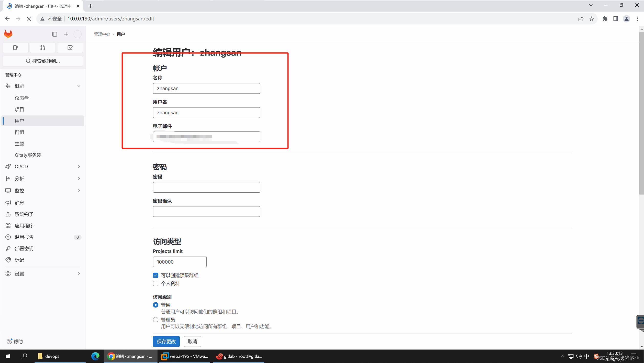Open Windows Start menu
This screenshot has height=363, width=644.
[8, 356]
